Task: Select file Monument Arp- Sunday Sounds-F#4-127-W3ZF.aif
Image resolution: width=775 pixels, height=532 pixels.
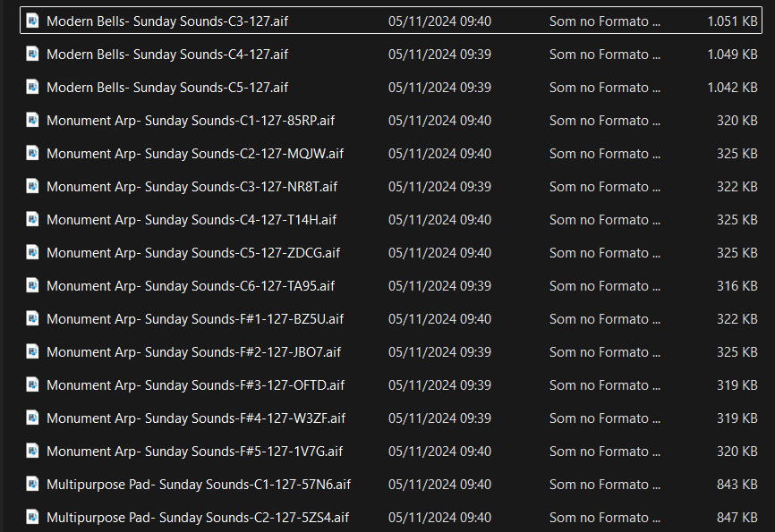Action: click(x=195, y=418)
